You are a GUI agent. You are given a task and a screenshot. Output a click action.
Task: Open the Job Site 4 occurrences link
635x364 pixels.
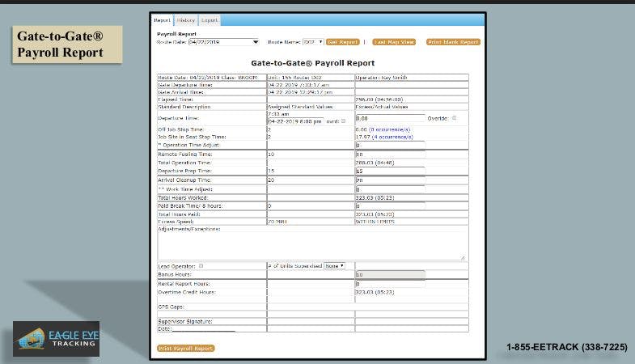click(392, 138)
